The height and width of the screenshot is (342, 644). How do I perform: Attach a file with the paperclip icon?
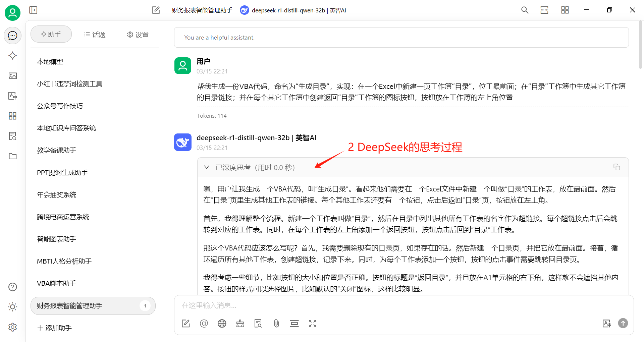tap(276, 324)
